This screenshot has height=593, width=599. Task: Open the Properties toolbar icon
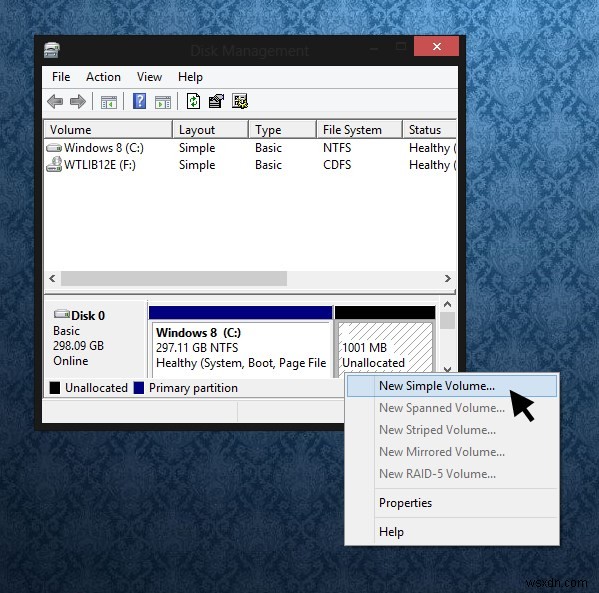click(x=216, y=102)
